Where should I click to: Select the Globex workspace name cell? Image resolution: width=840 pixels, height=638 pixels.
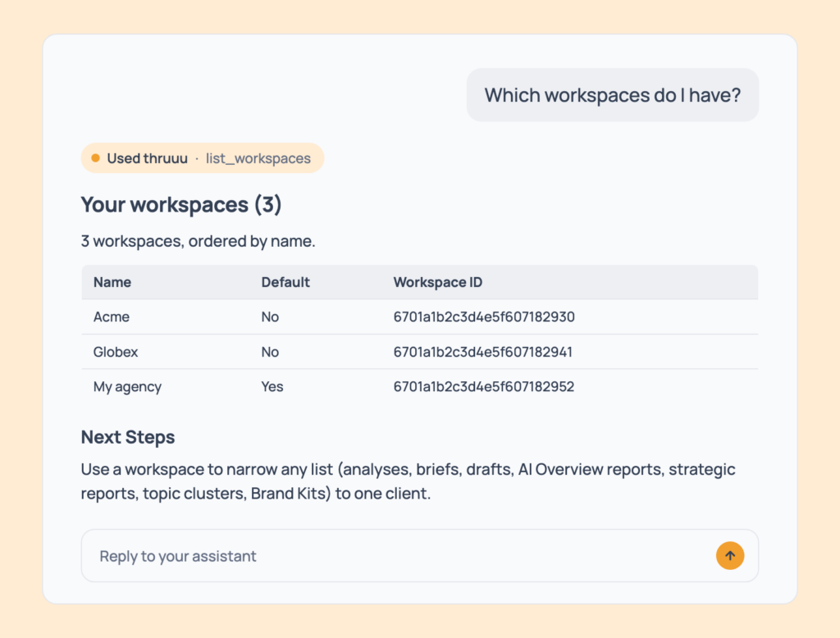click(x=116, y=352)
